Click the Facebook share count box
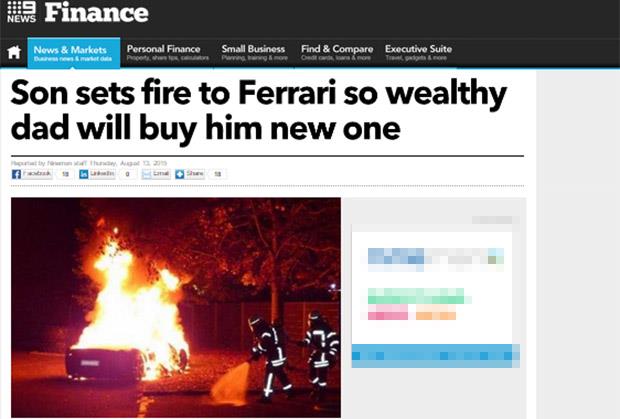Screen dimensions: 620x419 [65, 174]
